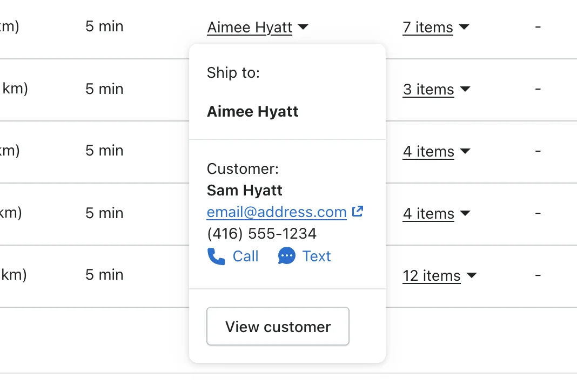Open the second 4 items link
Screen dimensions: 577x392
(x=429, y=214)
